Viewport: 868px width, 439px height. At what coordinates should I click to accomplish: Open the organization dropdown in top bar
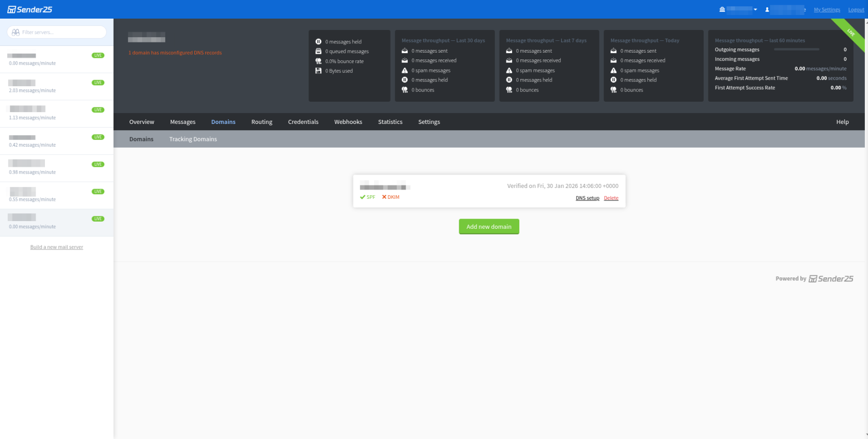(x=738, y=9)
